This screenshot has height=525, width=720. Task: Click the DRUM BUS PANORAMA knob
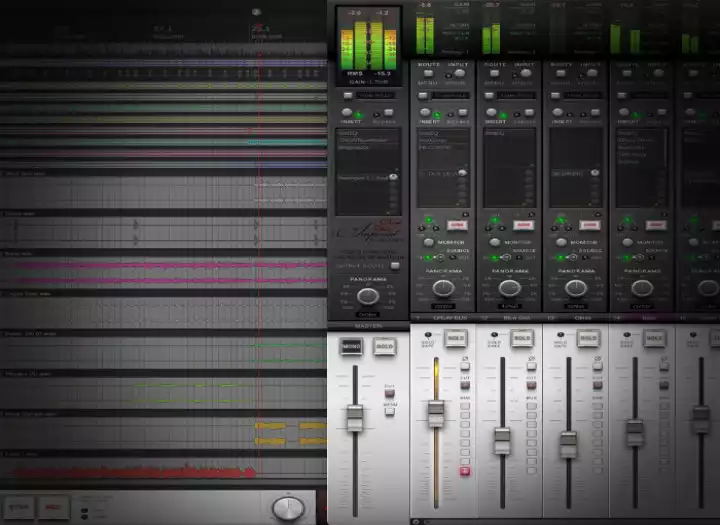[x=444, y=288]
